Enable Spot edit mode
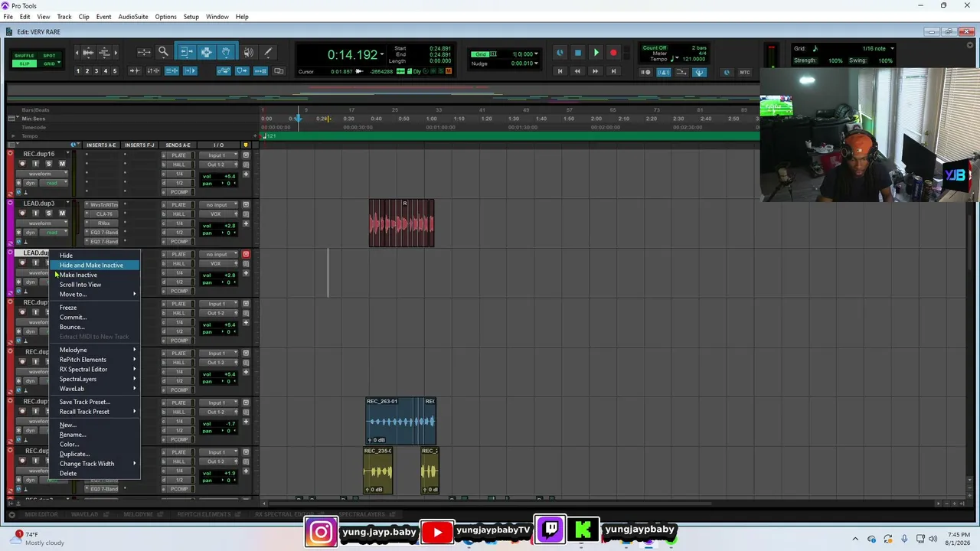 click(x=49, y=56)
